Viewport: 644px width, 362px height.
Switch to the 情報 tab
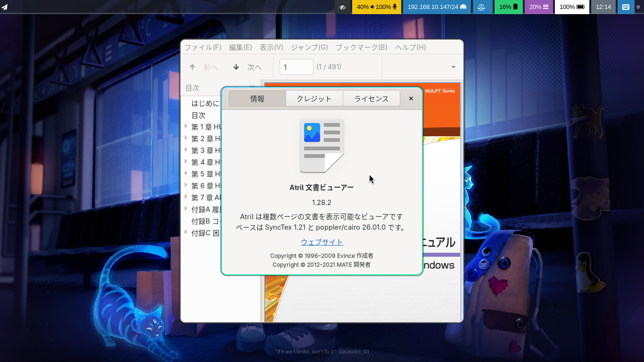point(257,99)
